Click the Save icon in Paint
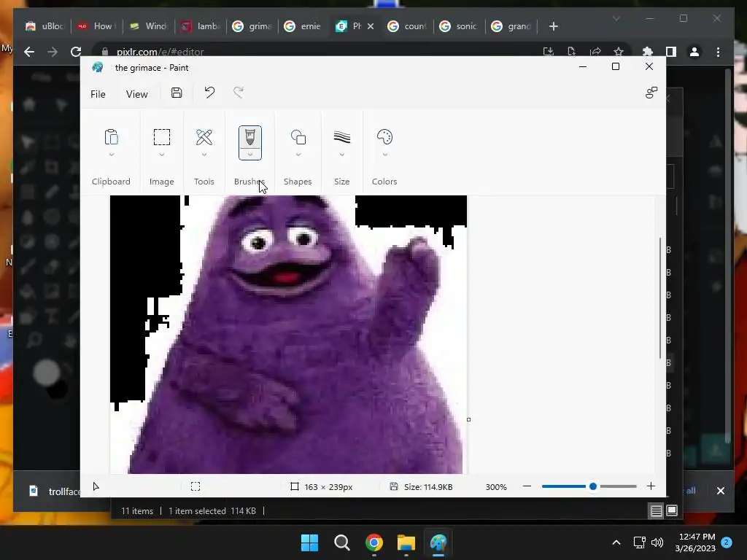This screenshot has height=560, width=747. (177, 93)
